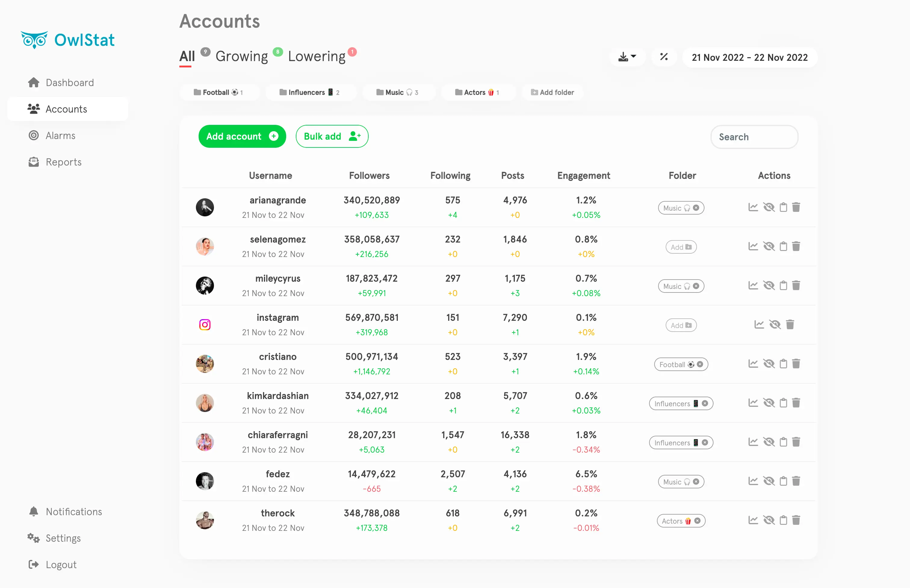Open chart for arianagrande account
910x588 pixels.
pos(753,207)
